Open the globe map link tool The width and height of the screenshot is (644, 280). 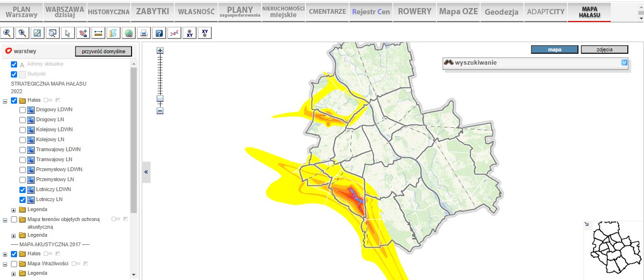pos(129,33)
